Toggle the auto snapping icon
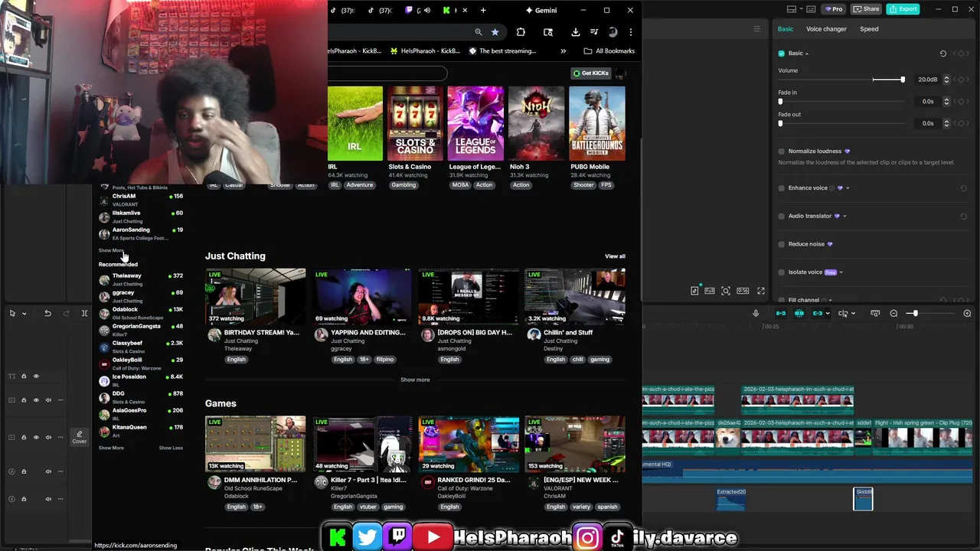980x551 pixels. (799, 313)
